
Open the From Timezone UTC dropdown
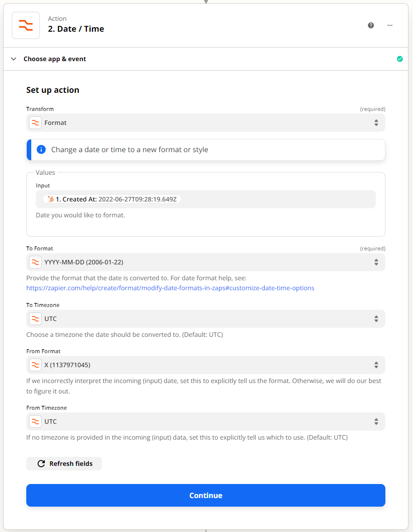tap(206, 422)
